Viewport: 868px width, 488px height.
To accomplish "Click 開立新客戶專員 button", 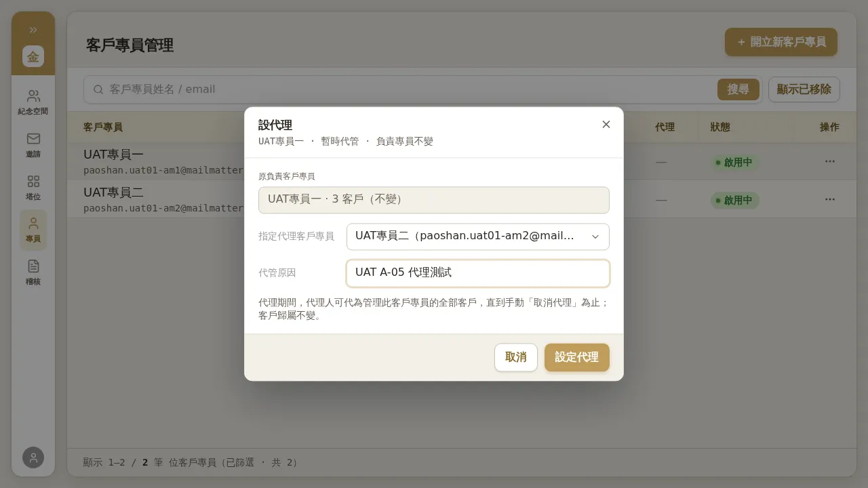I will [x=781, y=42].
